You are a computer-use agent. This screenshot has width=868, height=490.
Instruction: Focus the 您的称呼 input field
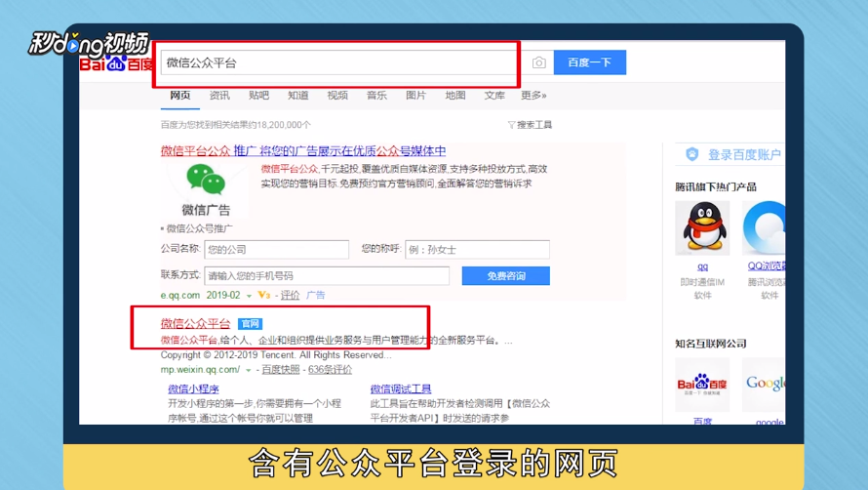[x=477, y=250]
